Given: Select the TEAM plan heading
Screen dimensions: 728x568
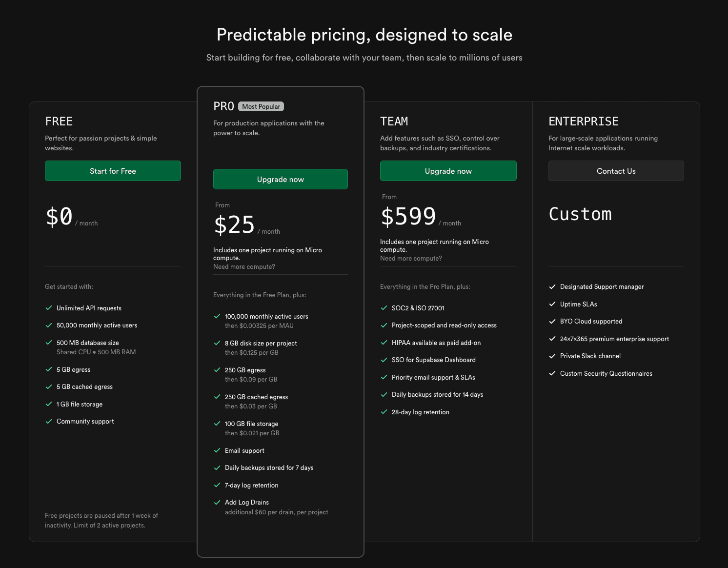Looking at the screenshot, I should [x=394, y=121].
